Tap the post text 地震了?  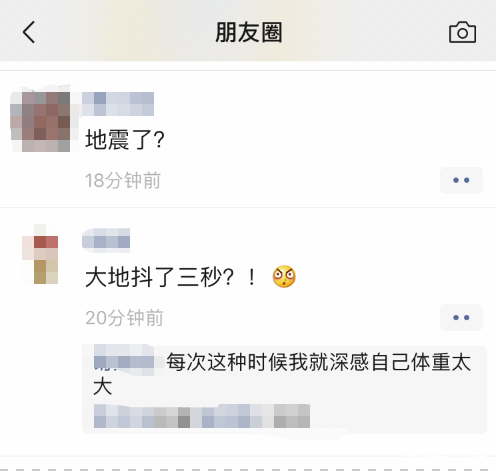[x=125, y=140]
